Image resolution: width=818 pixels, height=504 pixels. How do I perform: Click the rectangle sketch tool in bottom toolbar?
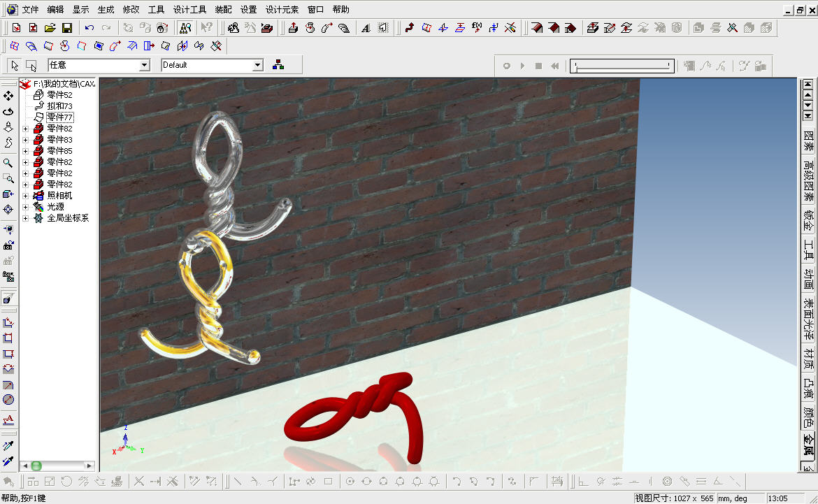tap(328, 482)
